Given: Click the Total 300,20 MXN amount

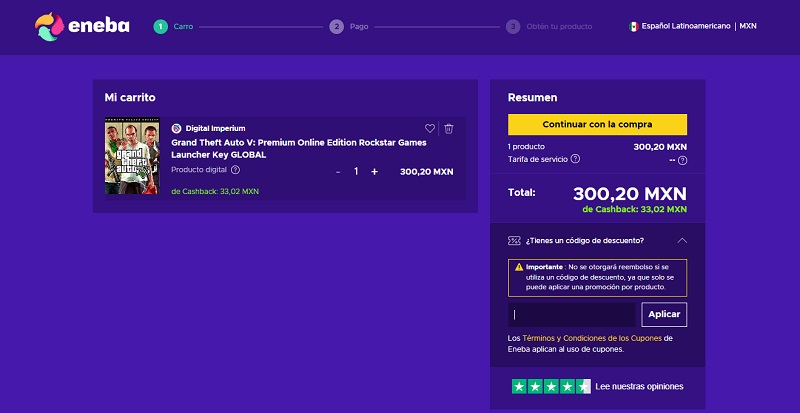Looking at the screenshot, I should point(630,193).
